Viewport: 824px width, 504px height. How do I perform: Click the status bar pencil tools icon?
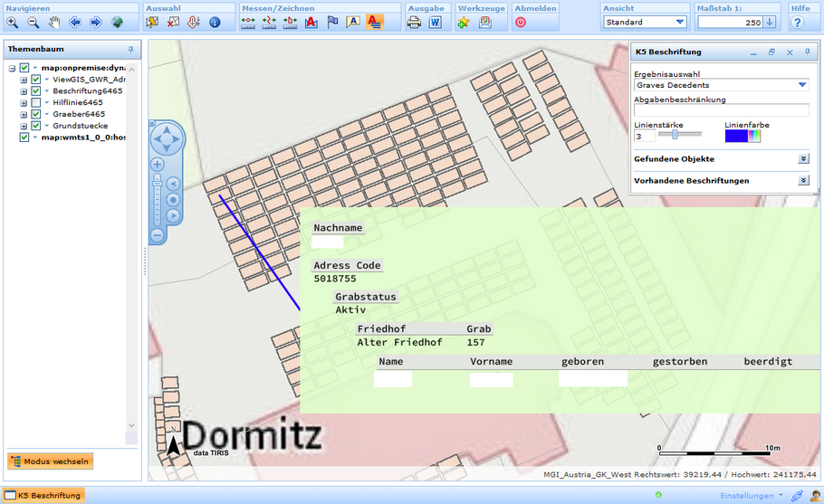click(x=797, y=495)
